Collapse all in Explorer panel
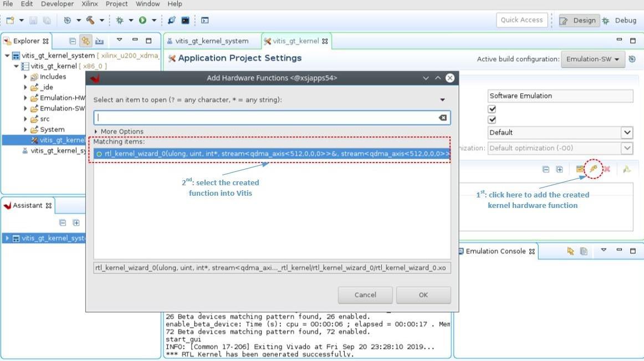This screenshot has width=644, height=361. point(73,41)
